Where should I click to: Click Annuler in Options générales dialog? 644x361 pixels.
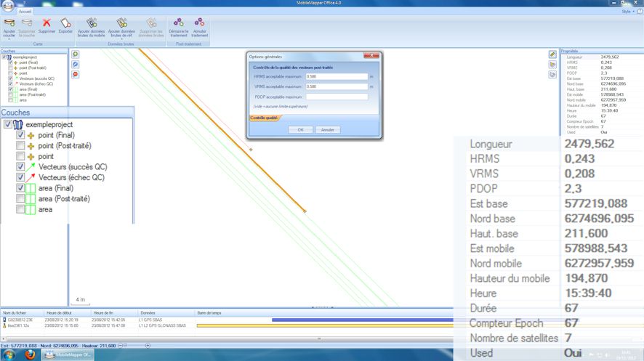(x=327, y=129)
